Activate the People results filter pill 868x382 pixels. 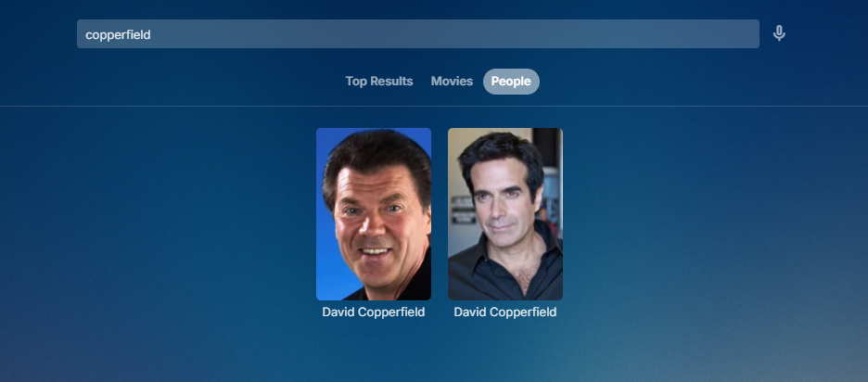tap(511, 82)
